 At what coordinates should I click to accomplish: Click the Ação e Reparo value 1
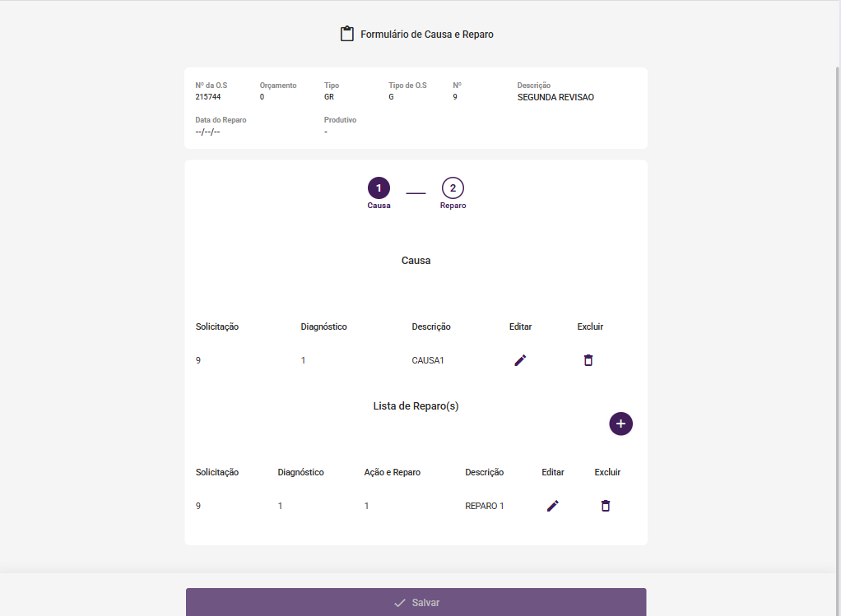[x=366, y=506]
